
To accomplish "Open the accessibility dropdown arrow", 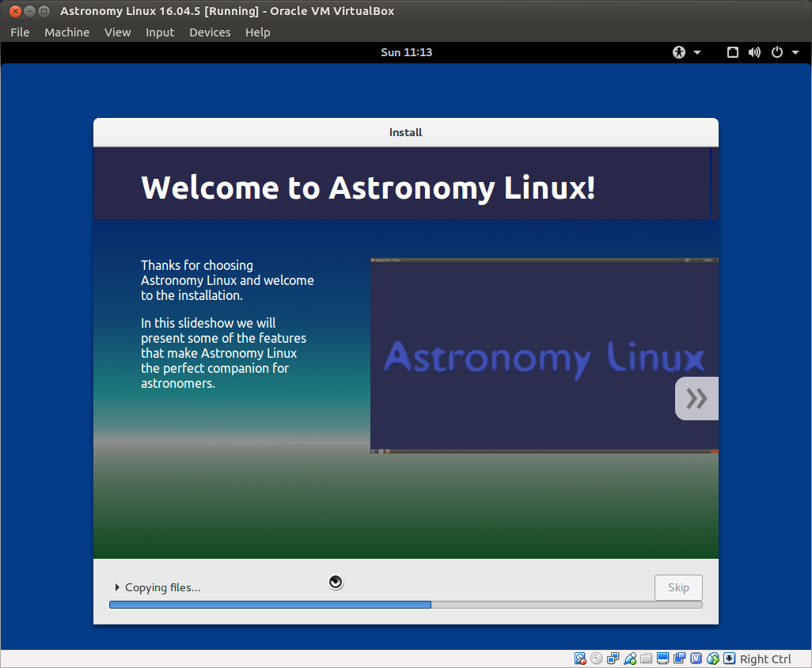I will 696,52.
